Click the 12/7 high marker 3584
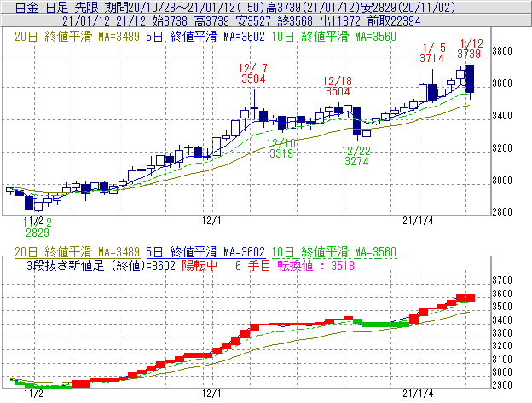 point(253,78)
